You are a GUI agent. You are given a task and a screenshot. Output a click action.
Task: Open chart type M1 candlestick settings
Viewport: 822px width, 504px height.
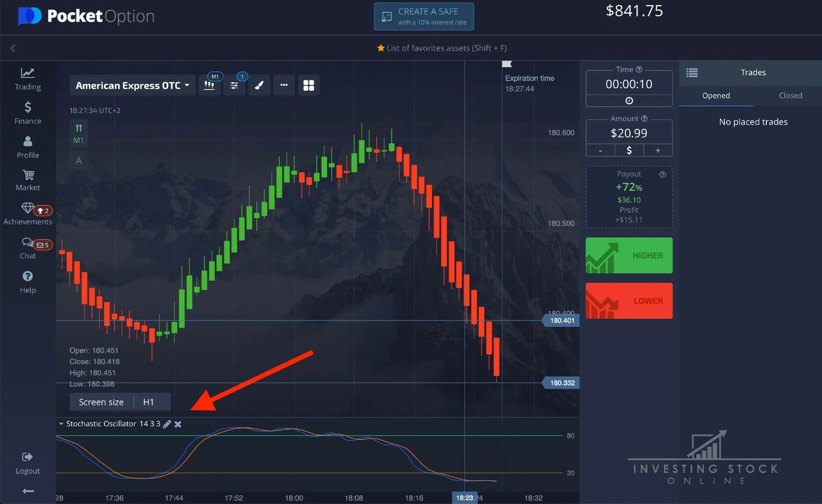pyautogui.click(x=209, y=85)
